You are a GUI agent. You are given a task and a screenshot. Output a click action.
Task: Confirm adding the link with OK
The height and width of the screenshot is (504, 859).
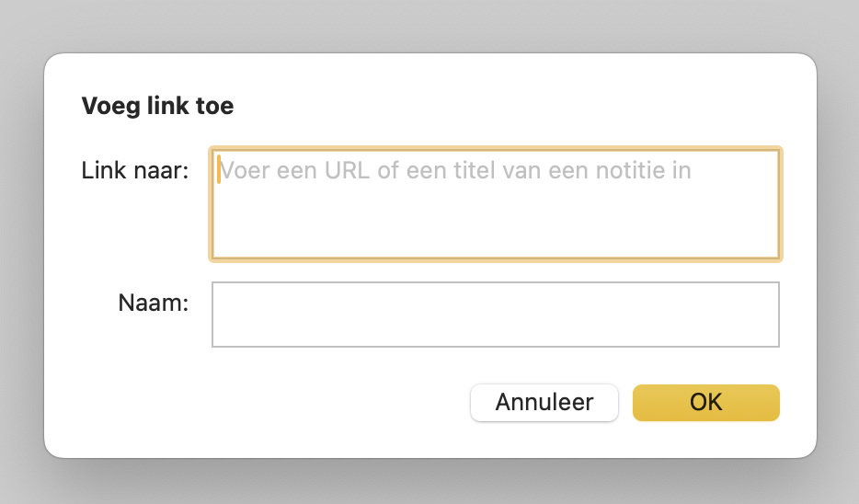click(x=705, y=403)
